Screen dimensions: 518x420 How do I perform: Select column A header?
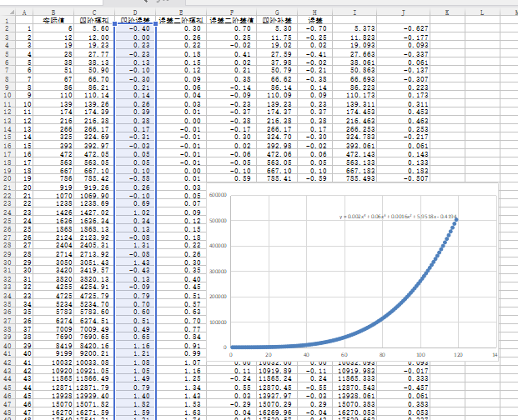click(24, 12)
